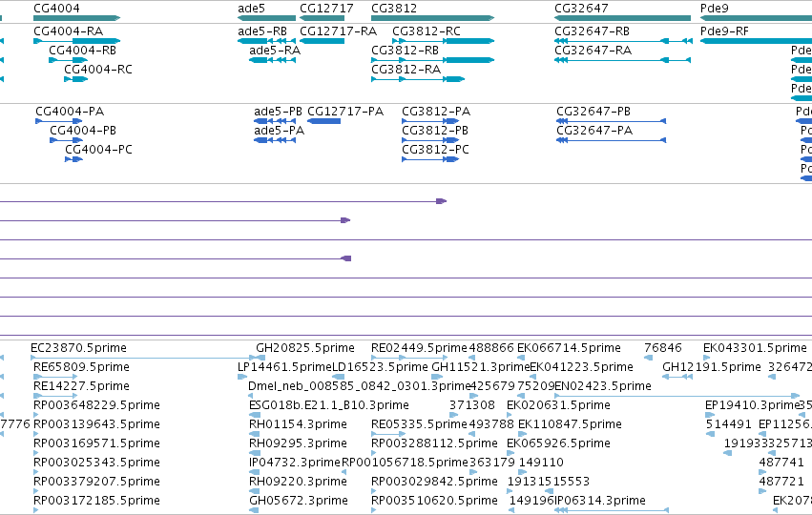Click EST label RH09220.3prime
The image size is (812, 515).
[298, 482]
